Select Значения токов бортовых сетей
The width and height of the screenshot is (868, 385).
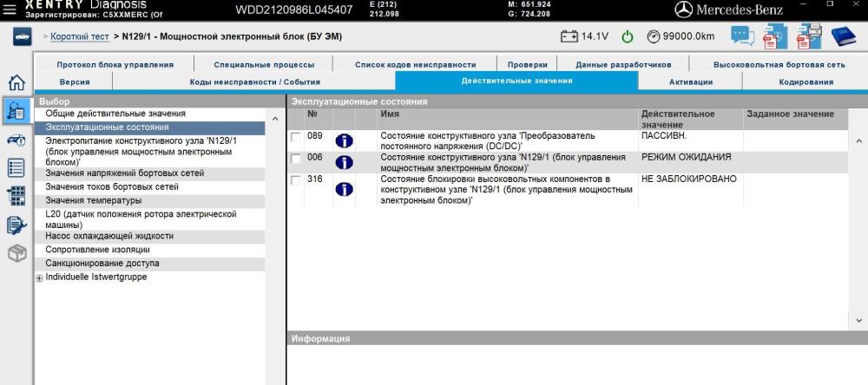click(x=149, y=187)
